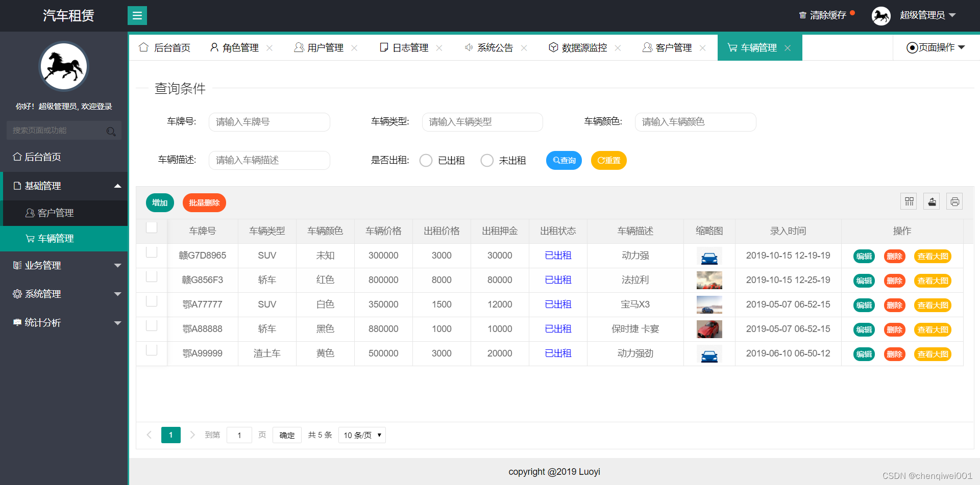Switch to the 日志管理 tab
Screen dimensions: 980x485
click(x=410, y=47)
